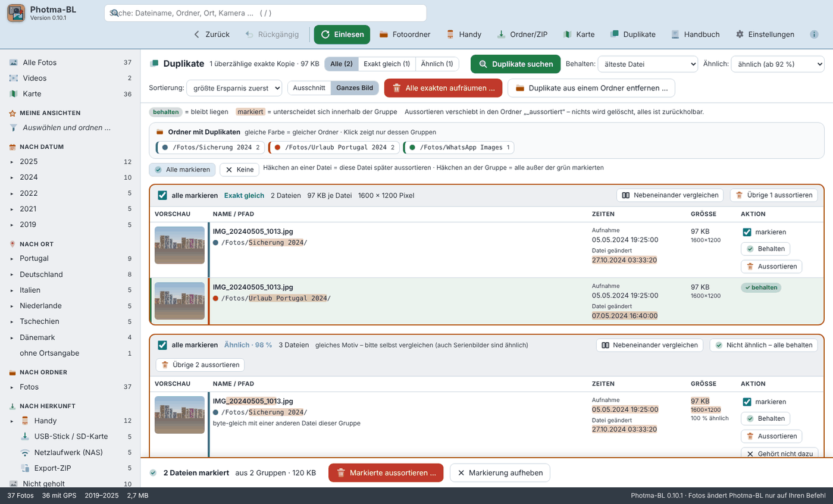Viewport: 833px width, 504px height.
Task: Click the Export-ZIP sidebar icon
Action: tap(25, 468)
